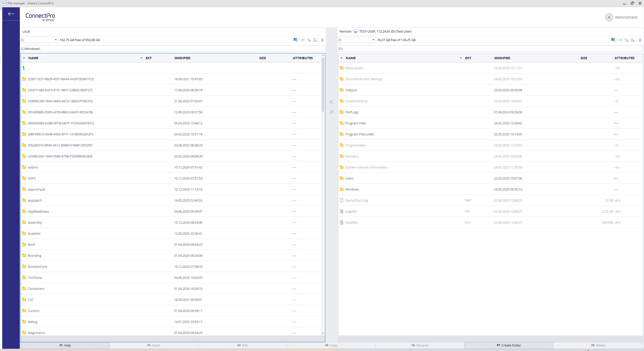Click the Administrator user name
Image resolution: width=644 pixels, height=351 pixels.
pos(626,17)
